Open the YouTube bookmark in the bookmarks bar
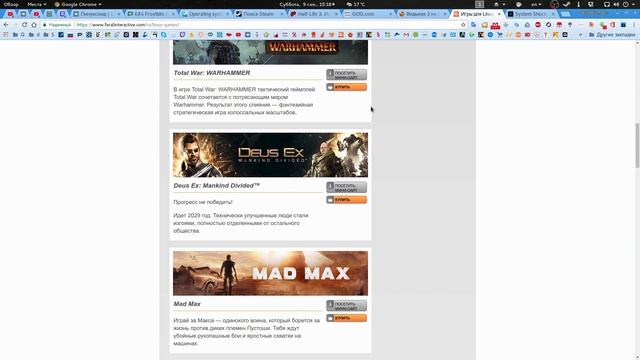The height and width of the screenshot is (360, 640). pos(238,35)
